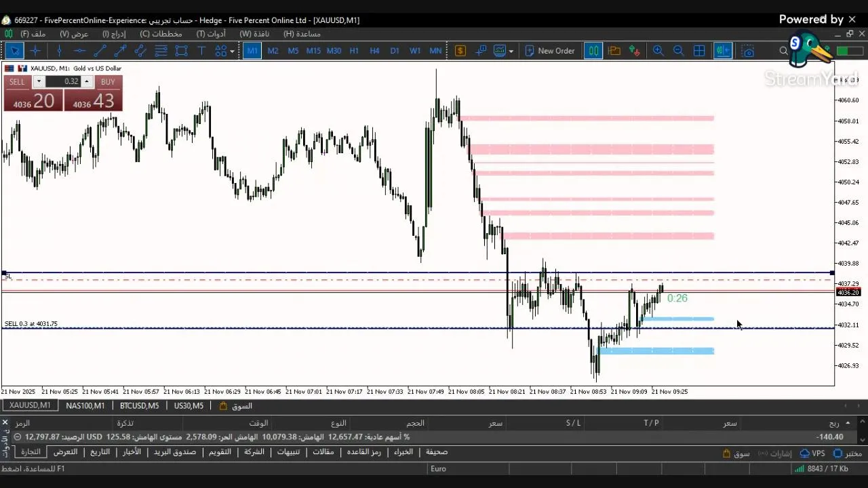Expand the indicators dropdown arrow

[511, 51]
